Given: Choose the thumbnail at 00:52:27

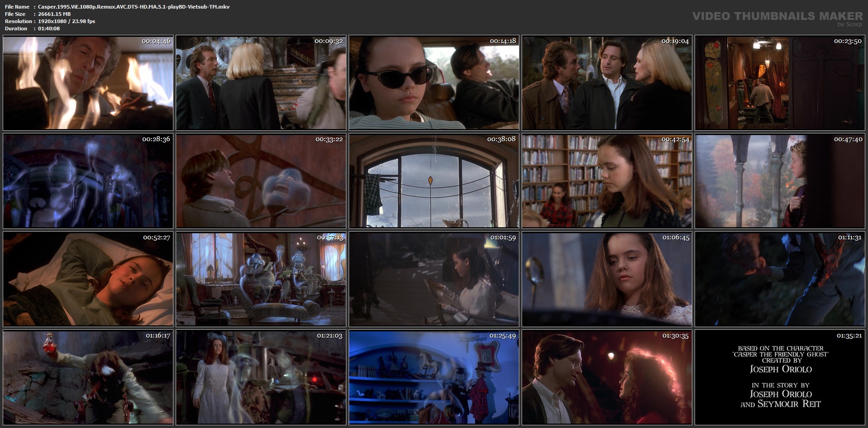Looking at the screenshot, I should coord(88,279).
